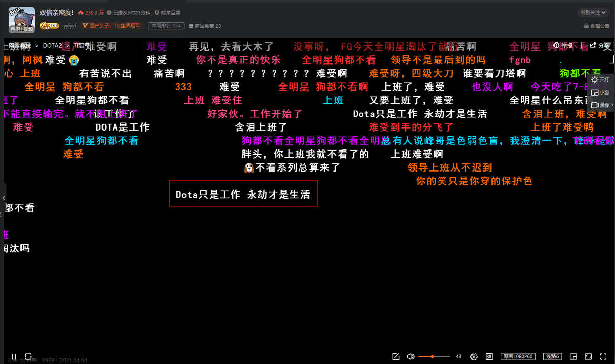Click the danmaku 全明星什么吊东西
This screenshot has height=364, width=615.
click(x=552, y=100)
